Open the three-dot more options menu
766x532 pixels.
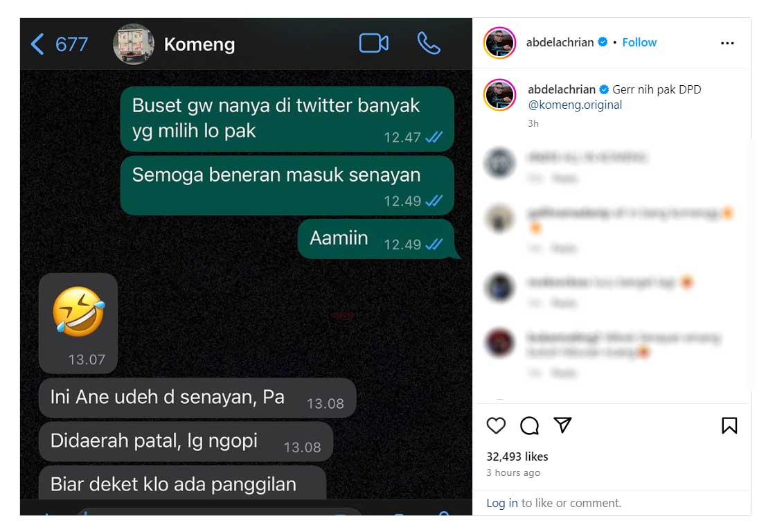tap(727, 43)
